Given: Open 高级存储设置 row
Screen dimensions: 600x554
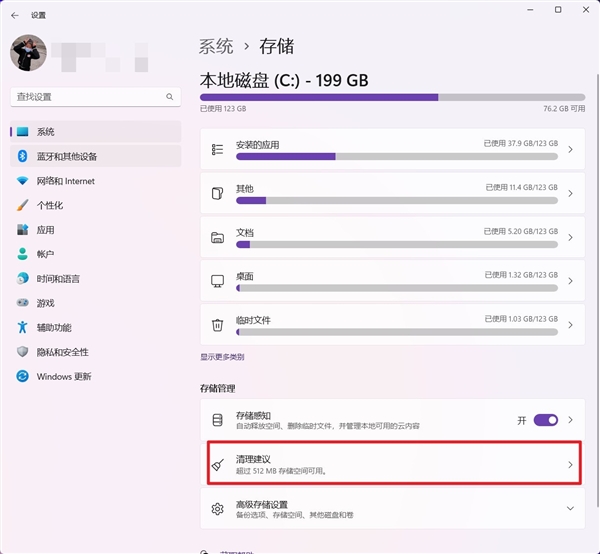Looking at the screenshot, I should (x=393, y=509).
